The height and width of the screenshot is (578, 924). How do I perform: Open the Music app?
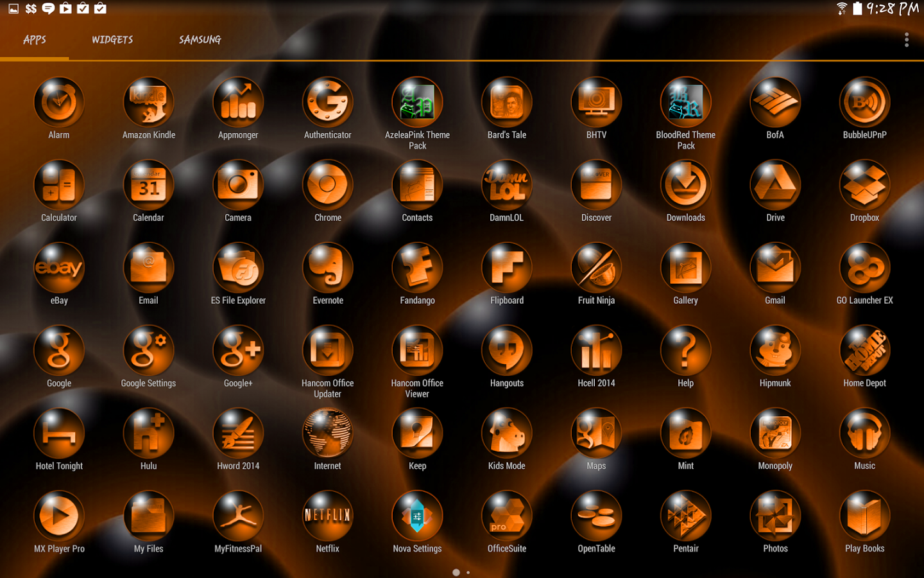click(865, 433)
